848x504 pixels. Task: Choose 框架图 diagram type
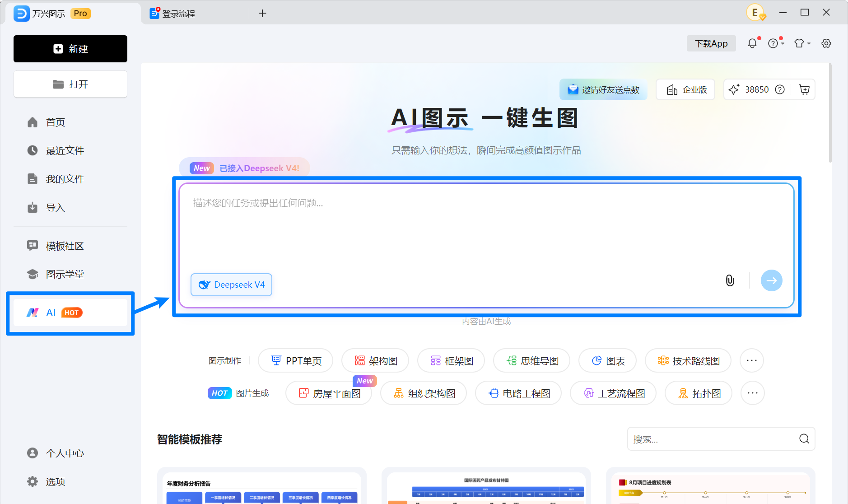451,360
